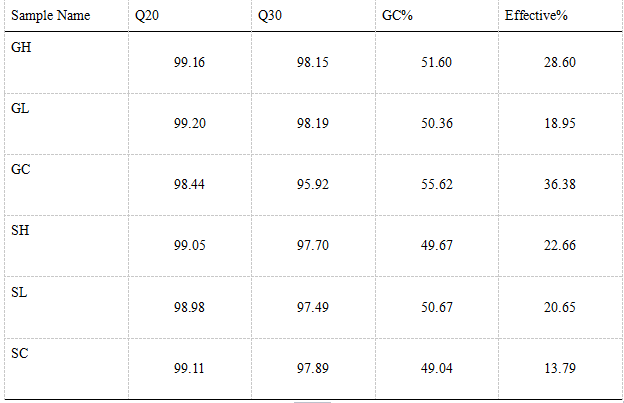Click the Q30 column header
The width and height of the screenshot is (624, 403).
click(x=269, y=17)
